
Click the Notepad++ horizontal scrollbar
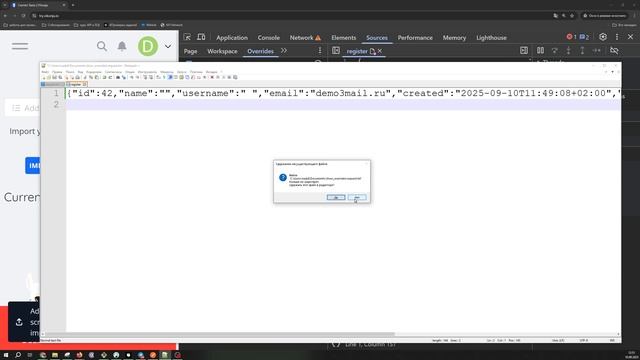point(218,334)
